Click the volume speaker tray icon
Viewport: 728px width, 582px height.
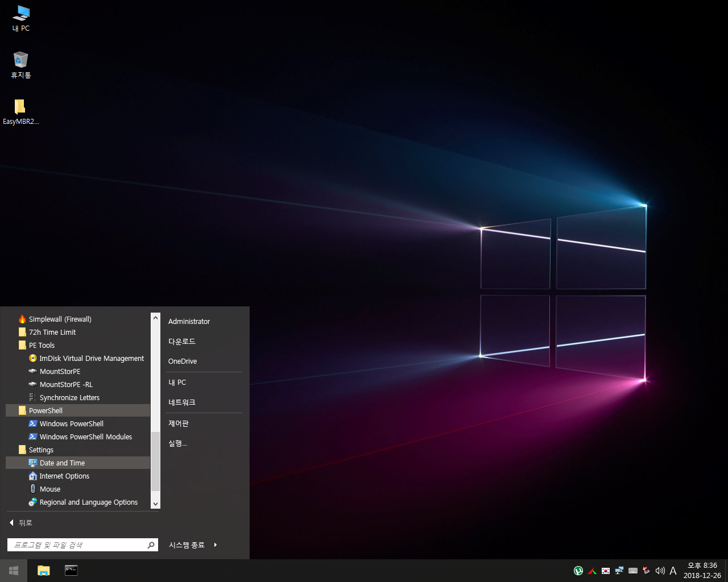point(660,571)
